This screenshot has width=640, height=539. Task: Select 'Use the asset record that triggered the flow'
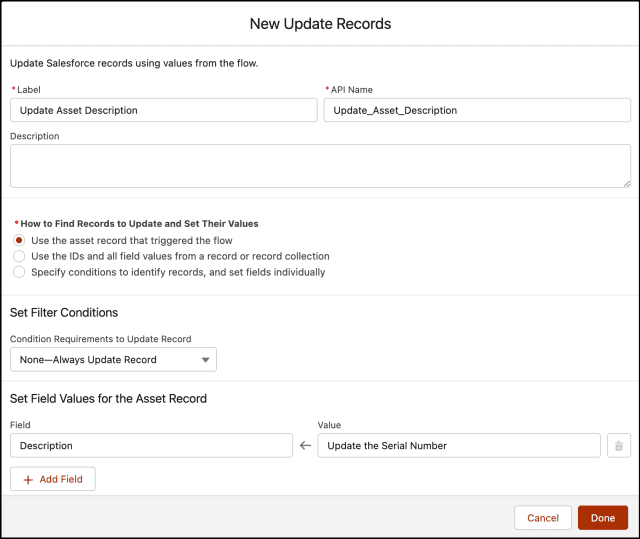pyautogui.click(x=19, y=241)
